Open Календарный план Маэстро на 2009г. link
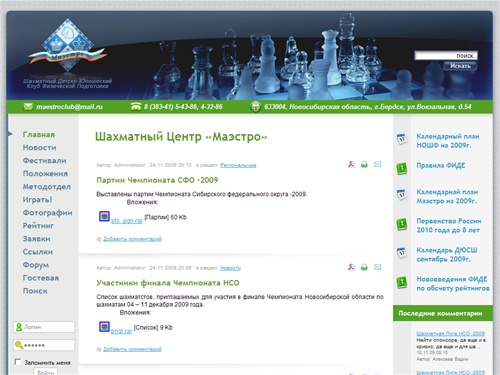 [447, 196]
